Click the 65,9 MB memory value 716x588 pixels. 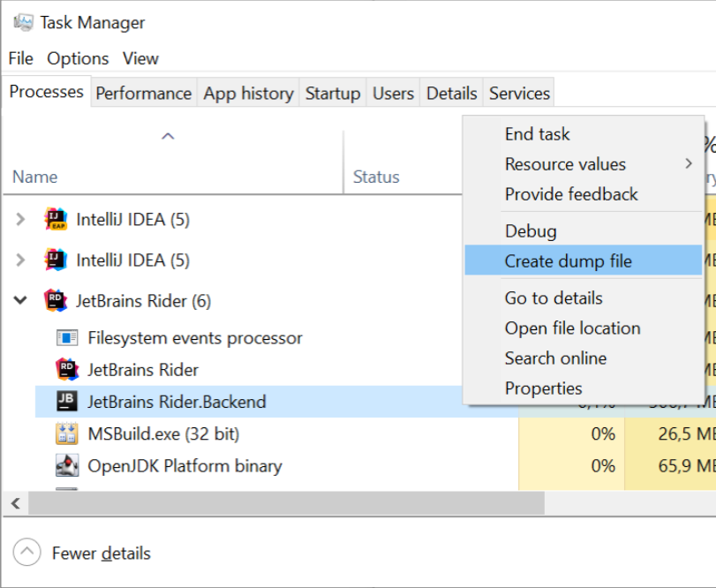687,465
